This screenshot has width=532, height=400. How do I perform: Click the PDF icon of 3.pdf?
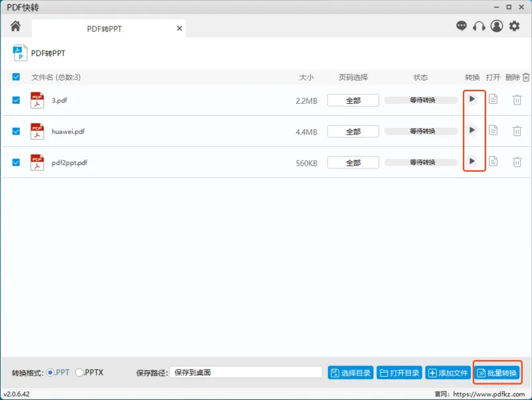(37, 100)
